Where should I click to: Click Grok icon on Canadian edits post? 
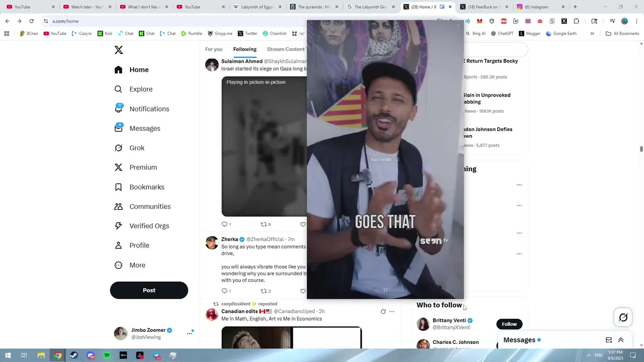[383, 312]
